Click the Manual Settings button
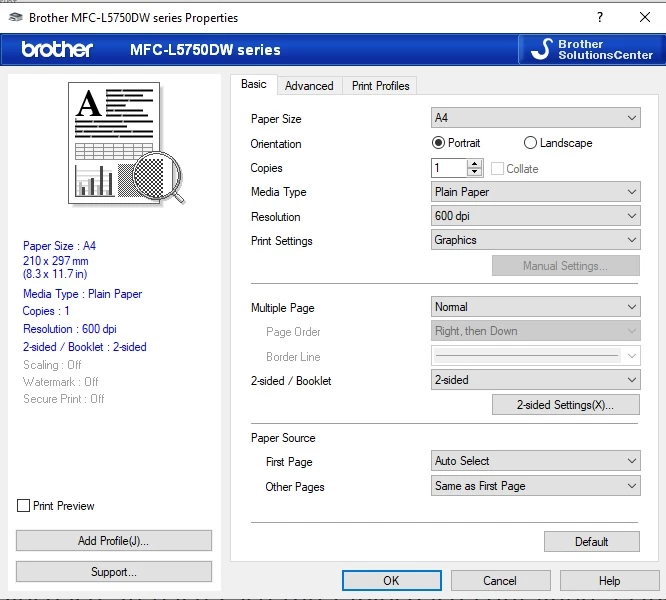The height and width of the screenshot is (600, 666). pyautogui.click(x=565, y=265)
